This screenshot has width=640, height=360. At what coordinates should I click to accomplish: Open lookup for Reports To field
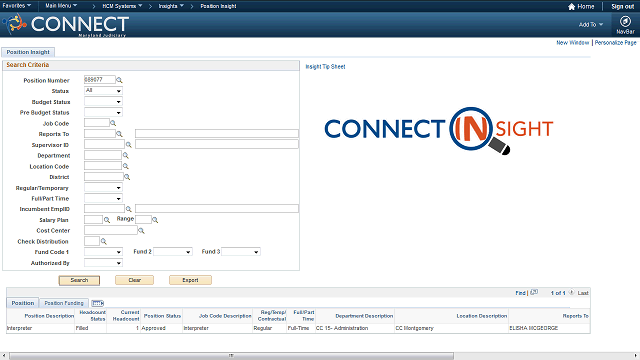(119, 133)
